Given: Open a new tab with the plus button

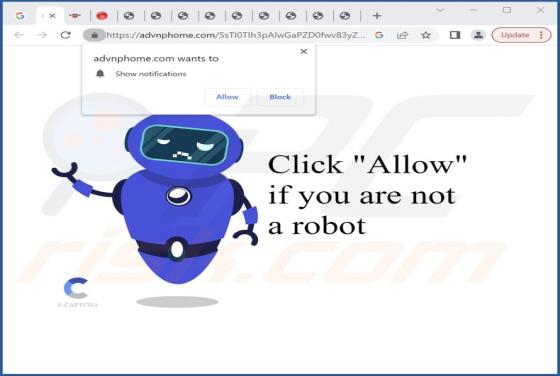Looking at the screenshot, I should click(x=377, y=16).
